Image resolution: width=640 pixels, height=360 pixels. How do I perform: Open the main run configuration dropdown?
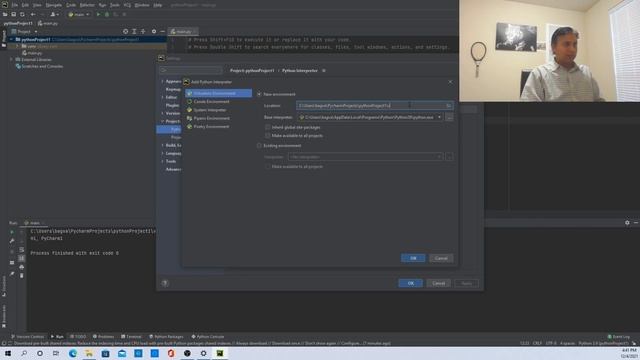click(79, 14)
